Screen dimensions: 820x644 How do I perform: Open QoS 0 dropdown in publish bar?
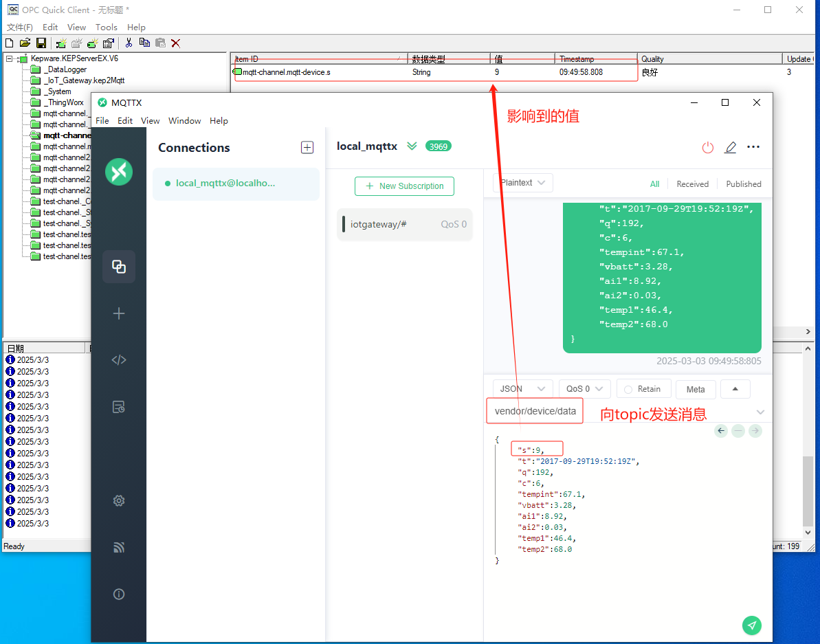[x=585, y=389]
